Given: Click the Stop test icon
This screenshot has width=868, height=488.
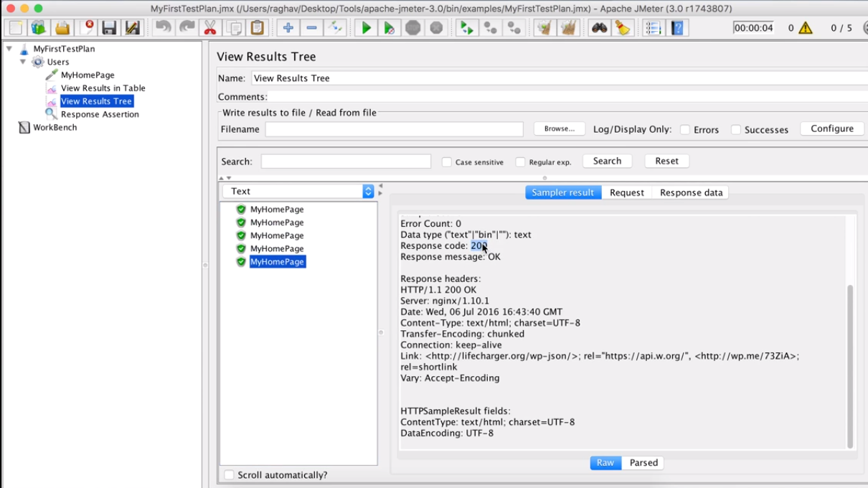Looking at the screenshot, I should [413, 28].
